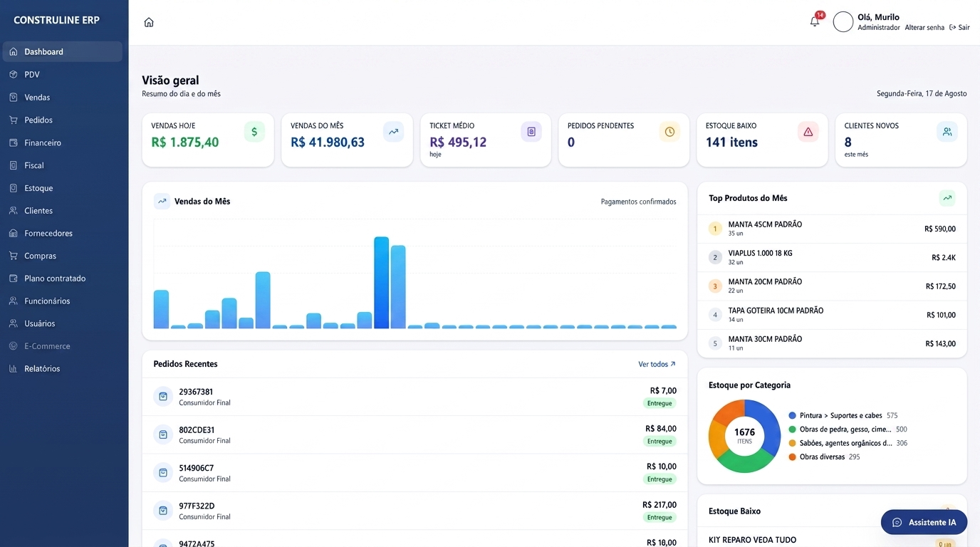Viewport: 980px width, 547px height.
Task: Click the user avatar circle
Action: 843,22
